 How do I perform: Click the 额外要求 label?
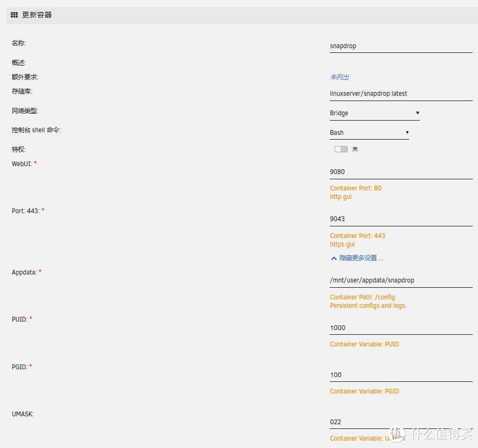pyautogui.click(x=25, y=77)
